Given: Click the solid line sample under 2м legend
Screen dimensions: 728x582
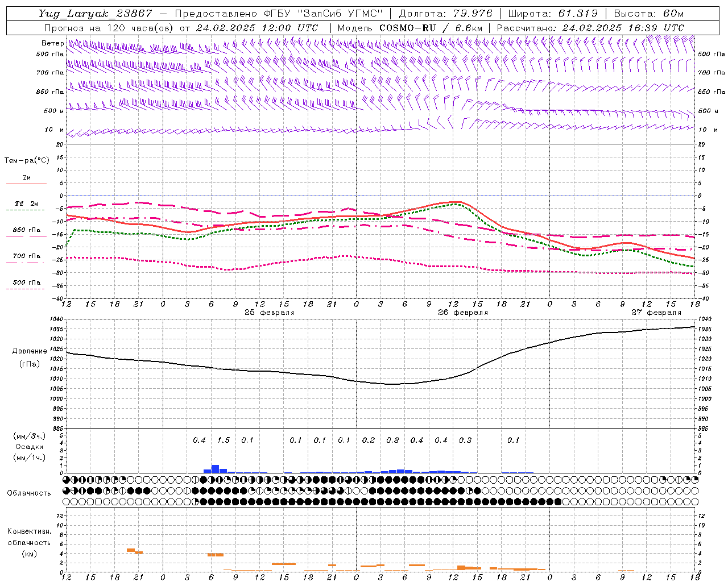Looking at the screenshot, I should pyautogui.click(x=26, y=184).
